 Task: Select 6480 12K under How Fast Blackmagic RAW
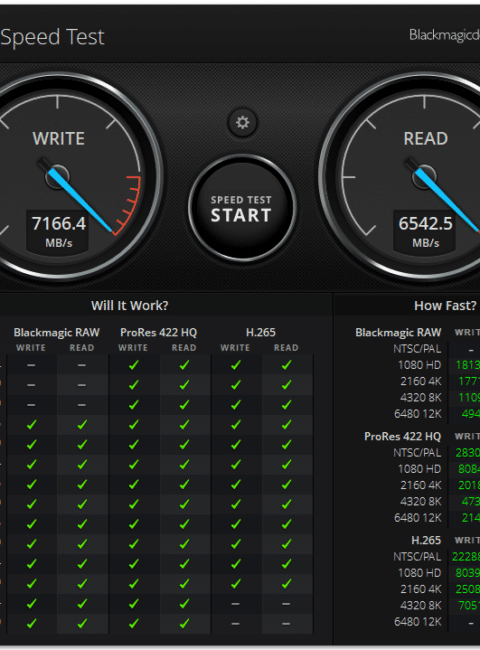point(418,414)
